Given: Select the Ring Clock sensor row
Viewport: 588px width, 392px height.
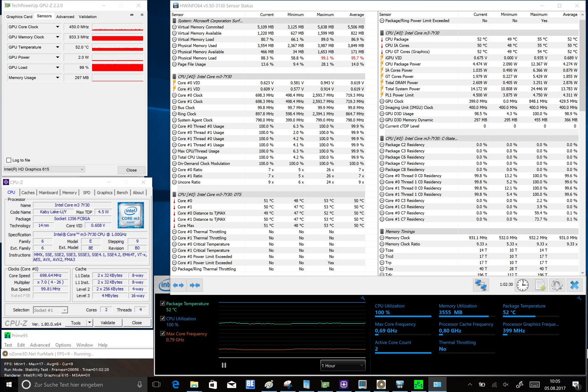Looking at the screenshot, I should coord(268,114).
